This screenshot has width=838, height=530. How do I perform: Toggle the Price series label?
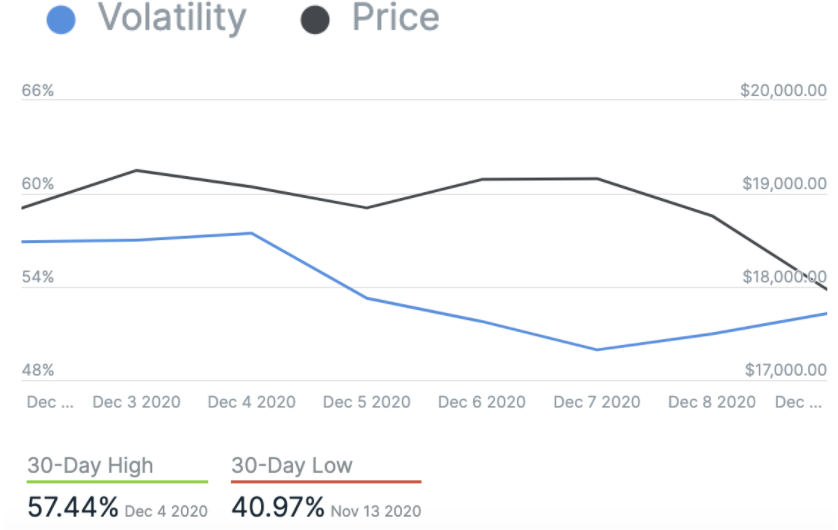(x=395, y=18)
